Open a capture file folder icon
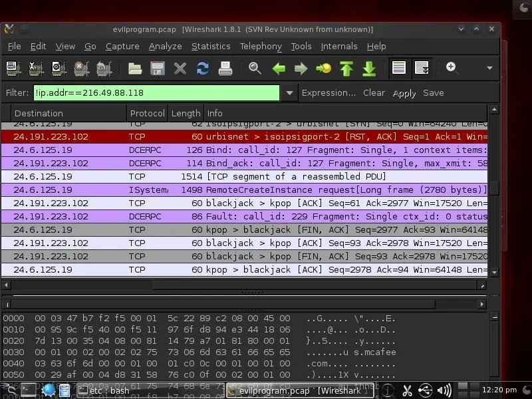Screen dimensions: 532x399 (135, 68)
